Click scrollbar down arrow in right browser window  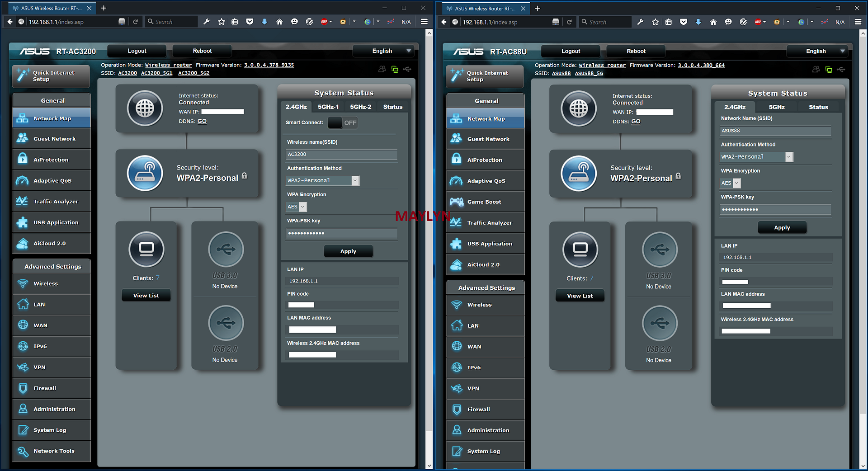click(x=863, y=466)
